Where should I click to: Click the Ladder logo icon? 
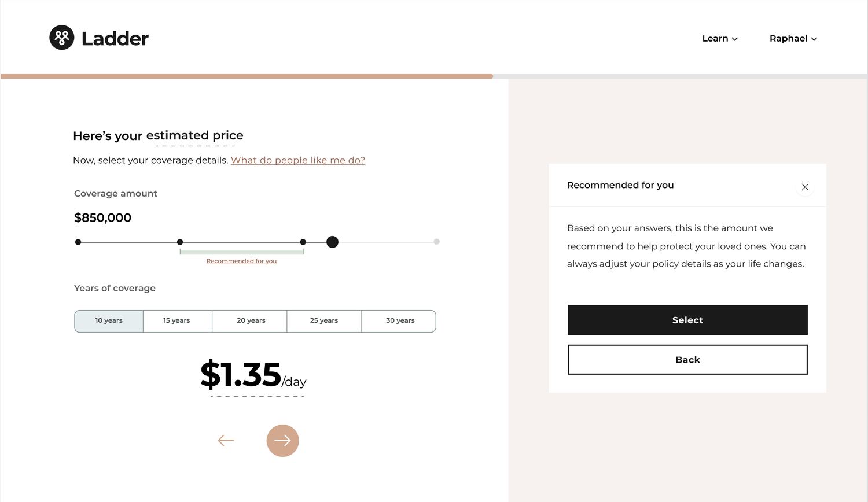pos(62,38)
